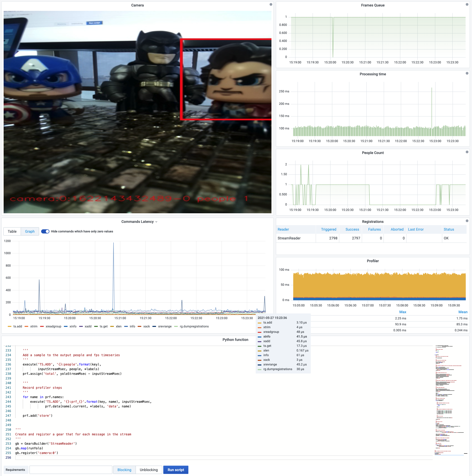Click the Registrations panel status dot
The width and height of the screenshot is (472, 476).
(x=467, y=221)
